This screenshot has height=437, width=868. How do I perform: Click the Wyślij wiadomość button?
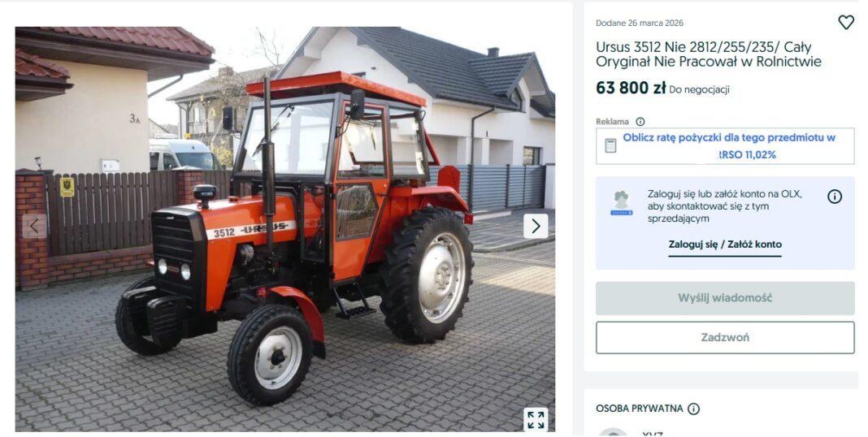pyautogui.click(x=725, y=298)
